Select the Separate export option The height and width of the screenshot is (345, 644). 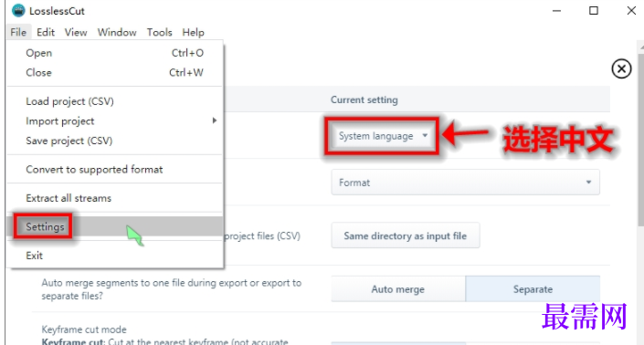pos(533,289)
